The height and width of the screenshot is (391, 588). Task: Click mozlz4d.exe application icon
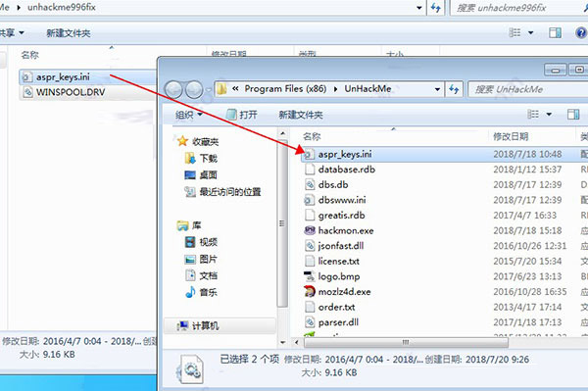[x=310, y=292]
